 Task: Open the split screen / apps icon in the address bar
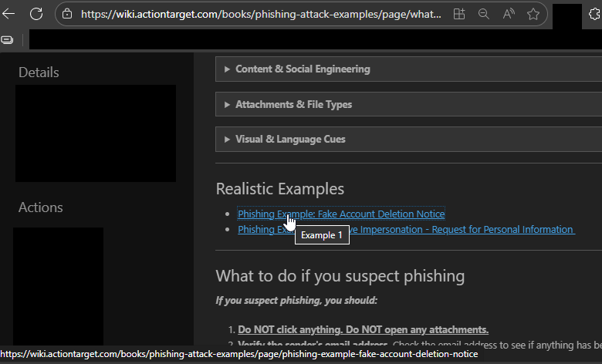tap(459, 14)
